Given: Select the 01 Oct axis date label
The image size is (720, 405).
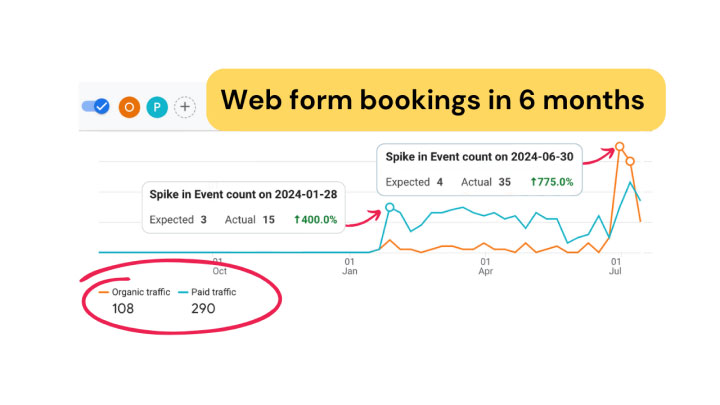Looking at the screenshot, I should (219, 265).
